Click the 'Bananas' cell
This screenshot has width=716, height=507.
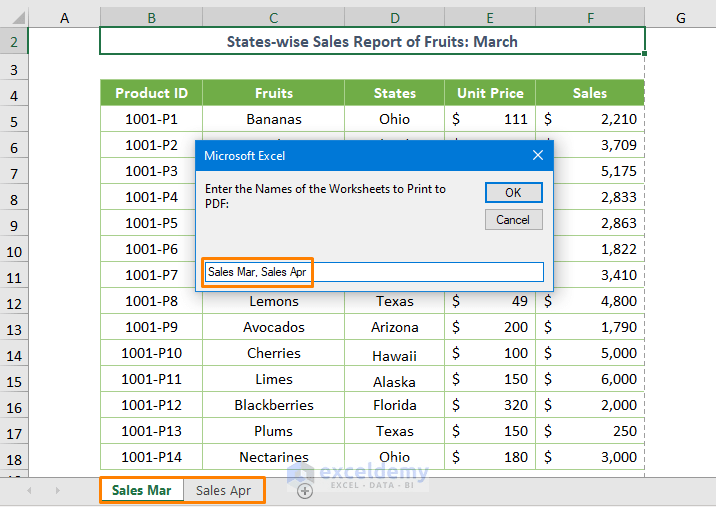274,119
